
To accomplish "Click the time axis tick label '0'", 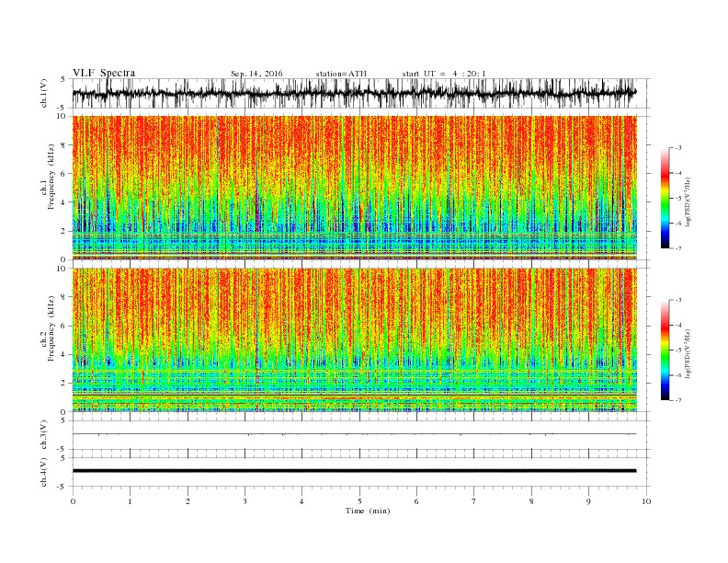I will click(x=73, y=501).
